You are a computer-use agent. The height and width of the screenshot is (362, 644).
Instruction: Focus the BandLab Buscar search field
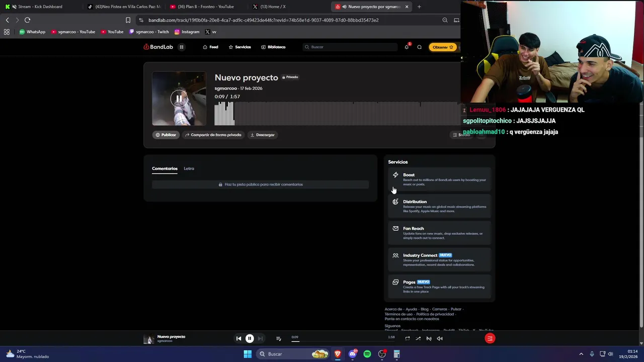pos(350,47)
